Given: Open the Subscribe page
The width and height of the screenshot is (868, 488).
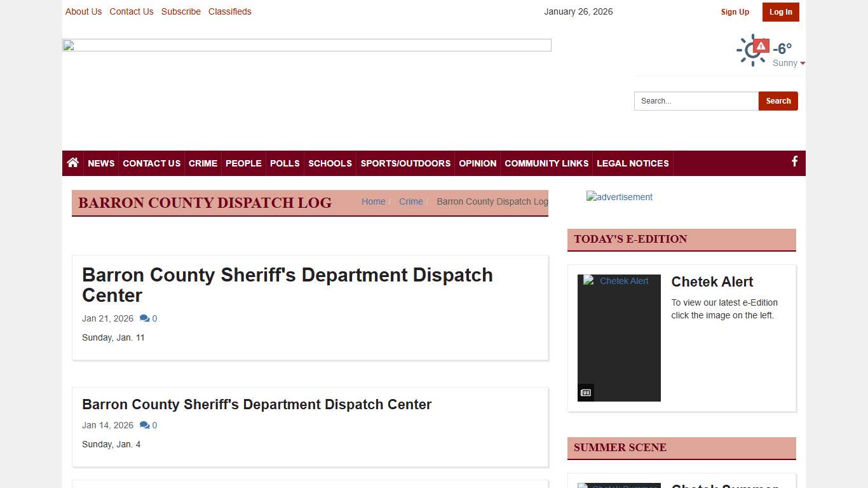Looking at the screenshot, I should pyautogui.click(x=180, y=11).
